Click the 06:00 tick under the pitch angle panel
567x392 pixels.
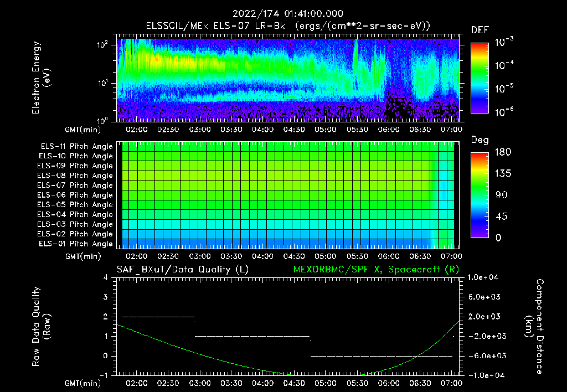389,256
